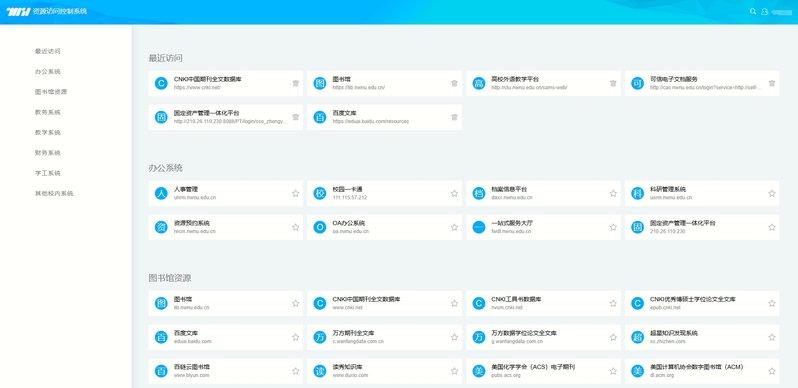Star the 超星知识发现系统 card
This screenshot has height=388, width=798.
[772, 337]
